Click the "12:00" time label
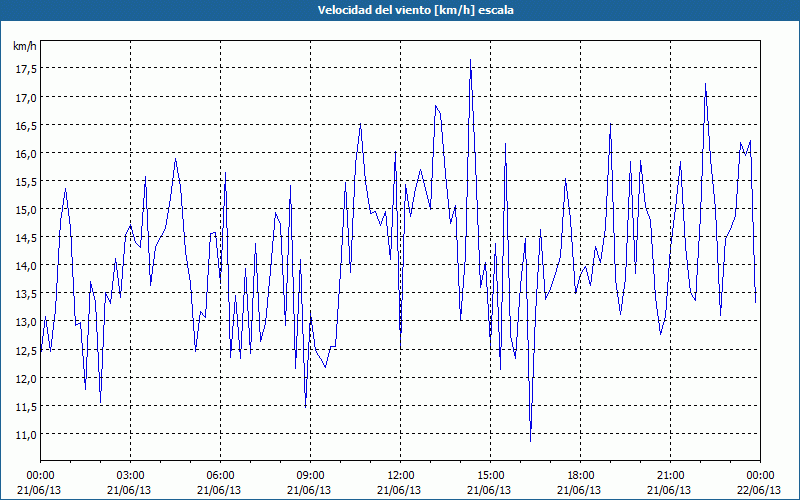The height and width of the screenshot is (500, 800). pyautogui.click(x=401, y=476)
